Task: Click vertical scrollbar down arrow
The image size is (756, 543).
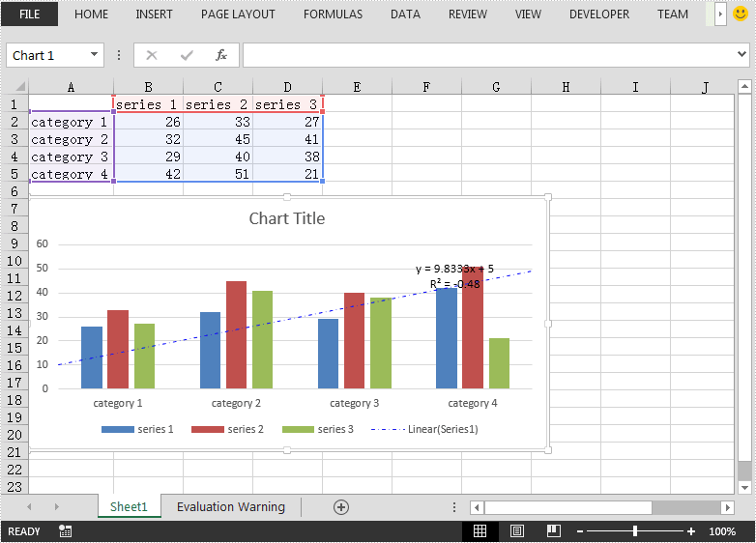Action: 745,487
